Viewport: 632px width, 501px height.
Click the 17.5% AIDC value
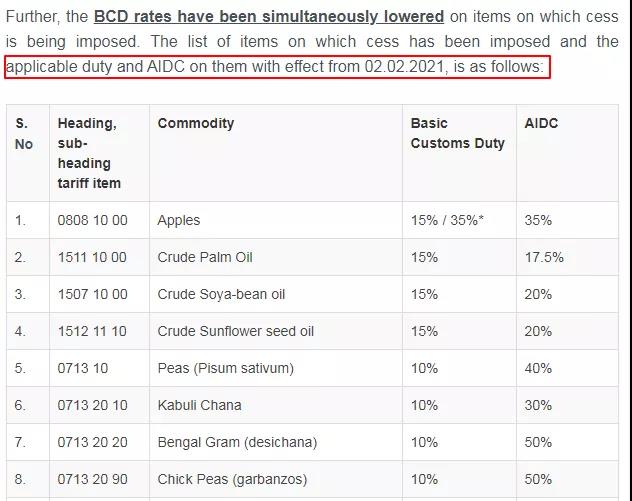[544, 257]
